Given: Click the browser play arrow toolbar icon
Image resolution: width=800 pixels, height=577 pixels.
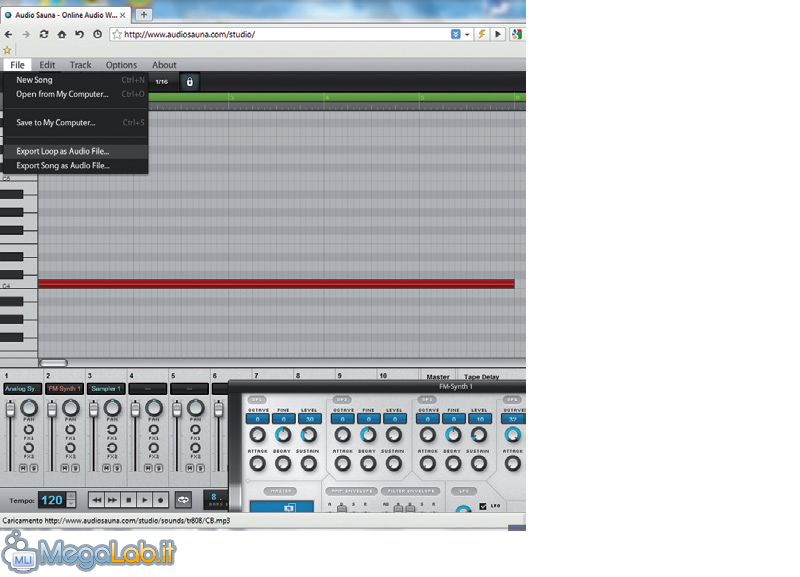Looking at the screenshot, I should click(498, 34).
